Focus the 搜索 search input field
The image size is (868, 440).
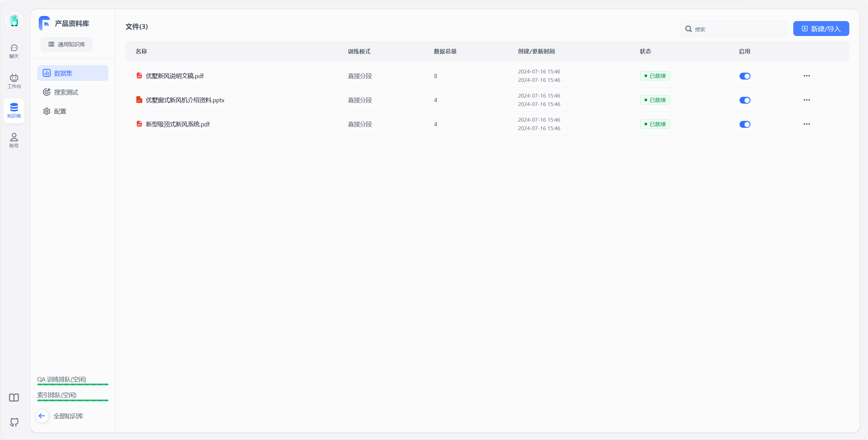[x=737, y=29]
